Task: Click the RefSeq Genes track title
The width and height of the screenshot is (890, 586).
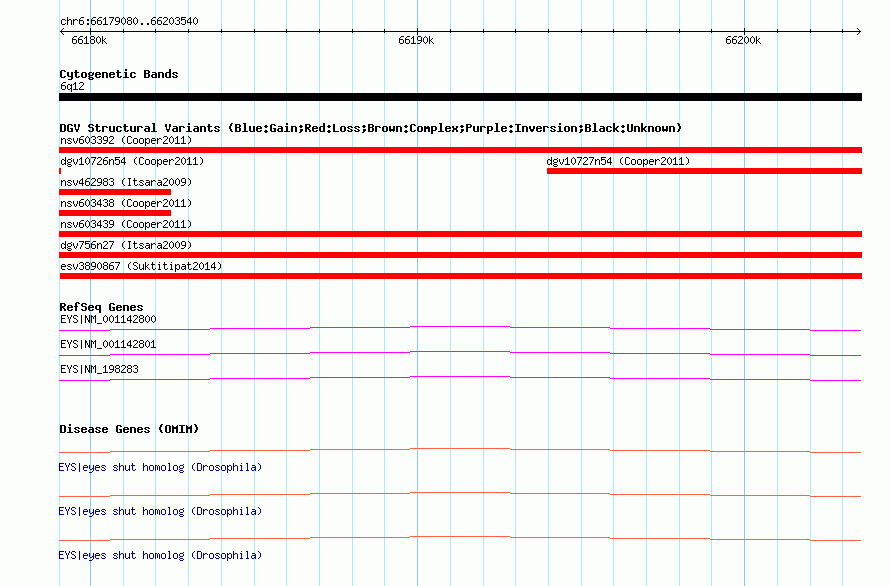Action: (x=101, y=307)
